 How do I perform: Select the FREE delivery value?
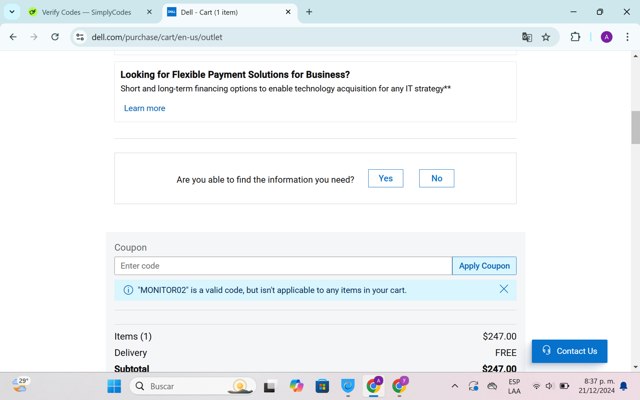506,353
